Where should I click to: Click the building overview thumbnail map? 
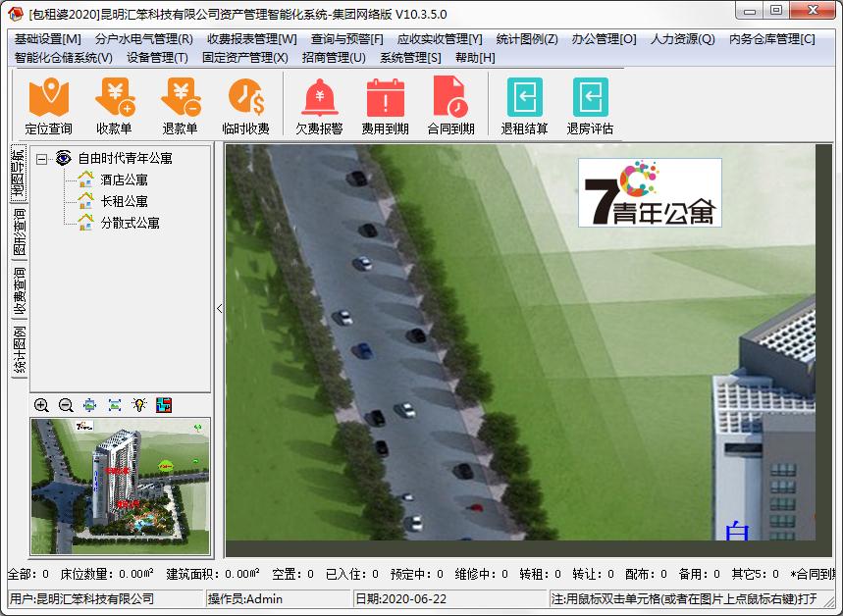121,486
